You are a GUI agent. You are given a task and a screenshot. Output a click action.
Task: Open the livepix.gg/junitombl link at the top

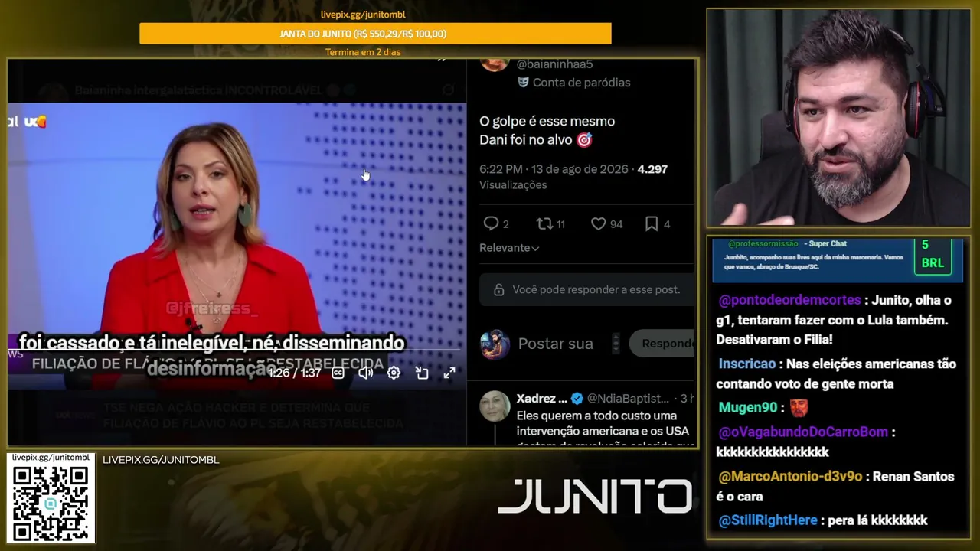click(363, 15)
